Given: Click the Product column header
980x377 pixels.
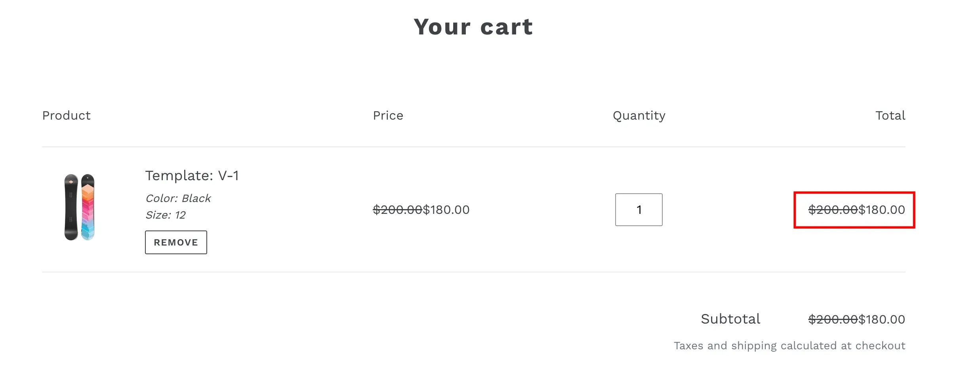Looking at the screenshot, I should (x=67, y=116).
